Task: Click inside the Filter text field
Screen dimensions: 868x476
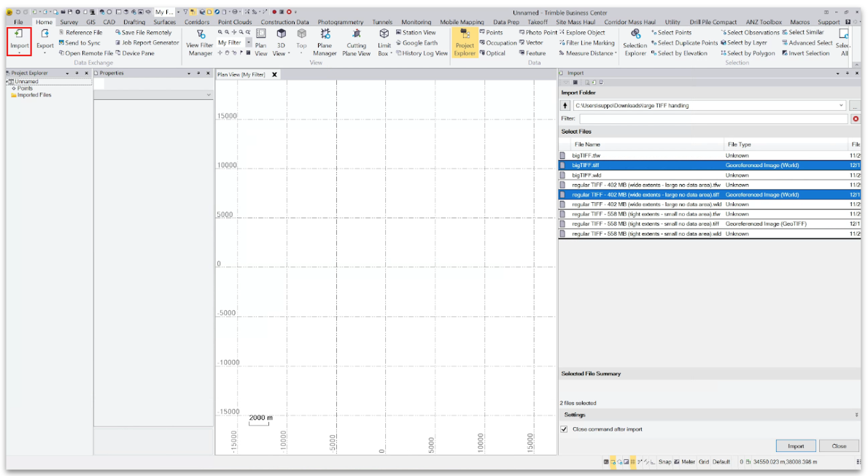Action: point(713,118)
